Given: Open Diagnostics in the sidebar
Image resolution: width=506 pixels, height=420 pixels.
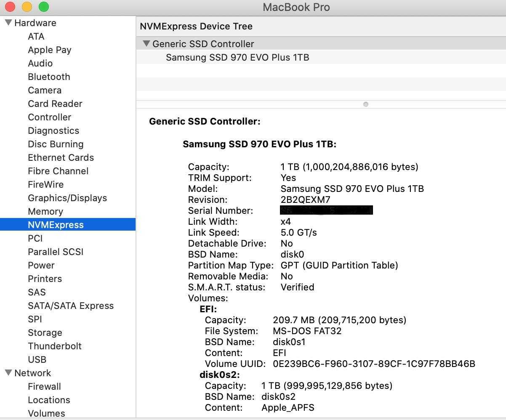Looking at the screenshot, I should 53,130.
